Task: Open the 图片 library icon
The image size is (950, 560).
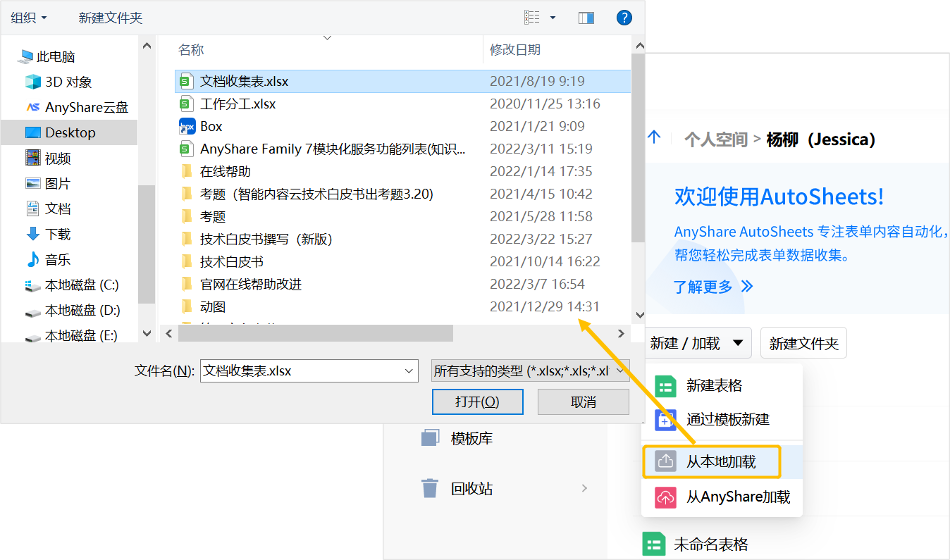Action: [33, 183]
